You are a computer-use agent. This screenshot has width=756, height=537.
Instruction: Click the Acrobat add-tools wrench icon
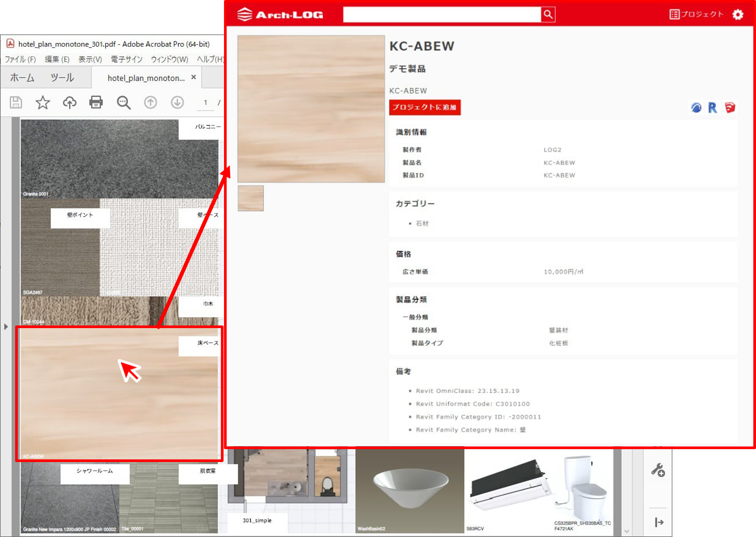coord(658,470)
